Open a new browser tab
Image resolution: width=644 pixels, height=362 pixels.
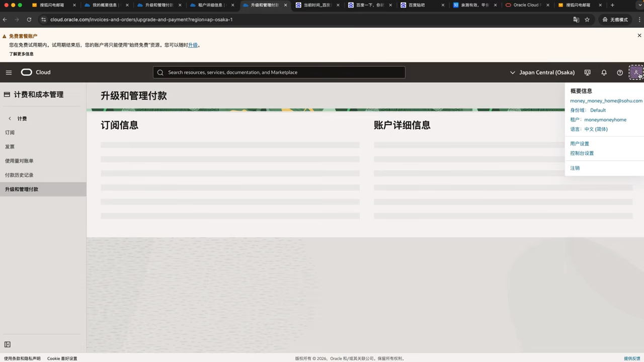(612, 5)
